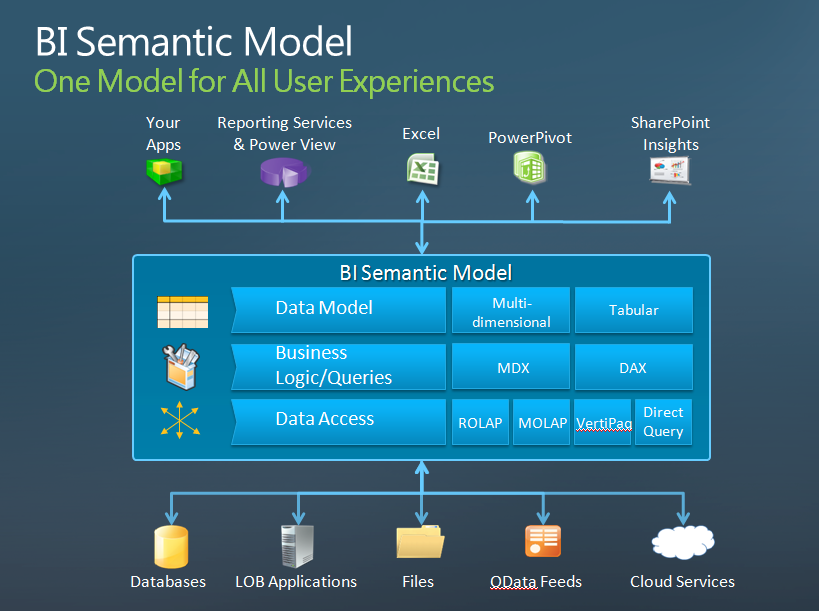Click the green 'One Model for All User Experiences' subtitle

264,82
